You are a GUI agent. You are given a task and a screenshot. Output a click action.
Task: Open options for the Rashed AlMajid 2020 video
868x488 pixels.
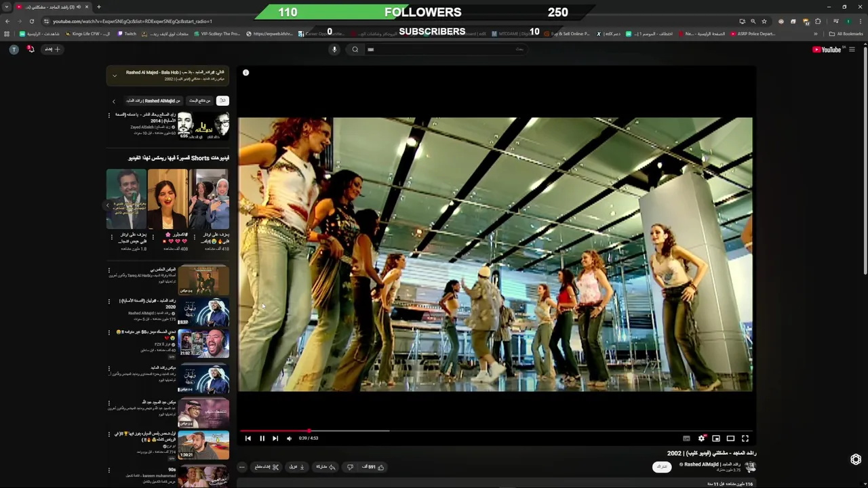point(108,302)
